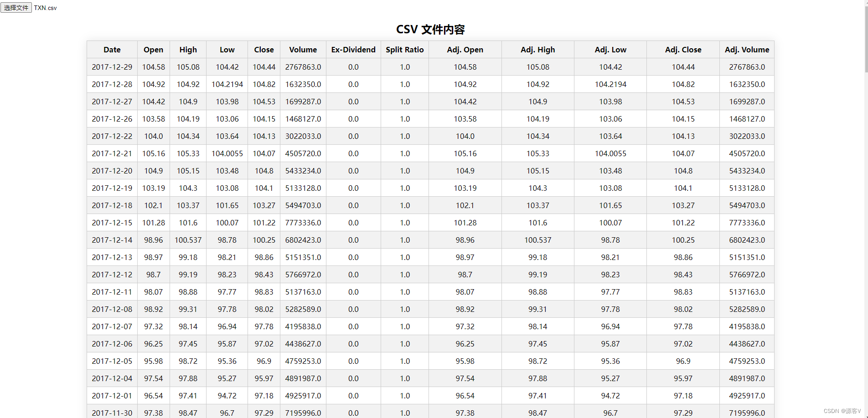The width and height of the screenshot is (868, 418).
Task: Click the High column header
Action: tap(188, 50)
